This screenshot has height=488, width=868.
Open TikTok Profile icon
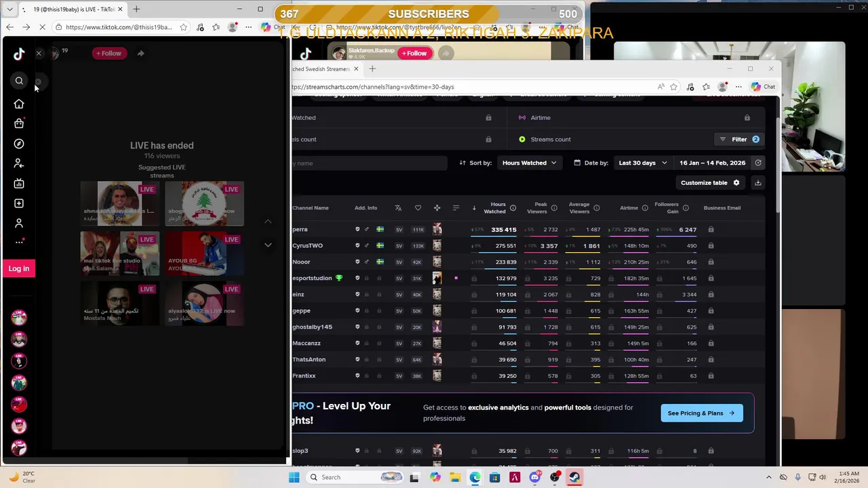19,223
